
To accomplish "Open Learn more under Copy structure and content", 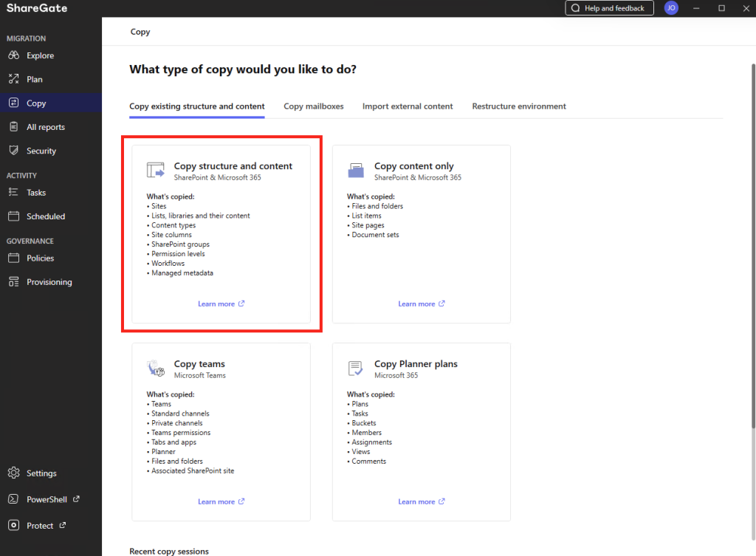I will [x=221, y=303].
